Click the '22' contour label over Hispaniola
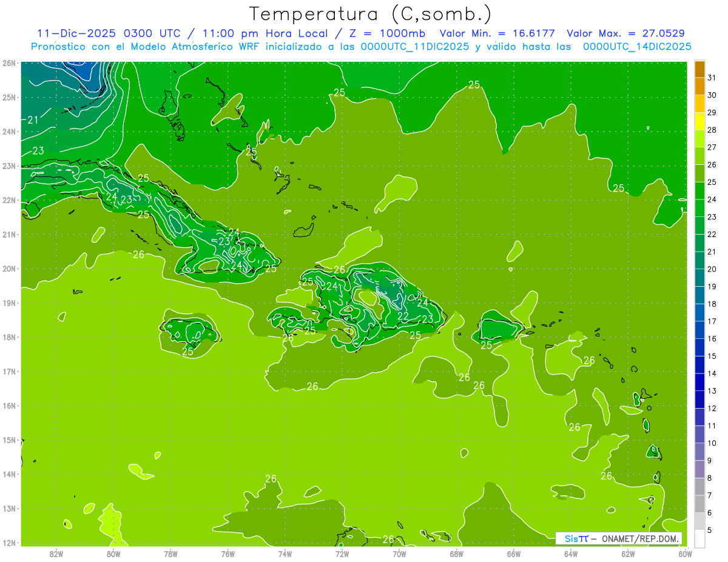Image resolution: width=728 pixels, height=562 pixels. coord(403,316)
